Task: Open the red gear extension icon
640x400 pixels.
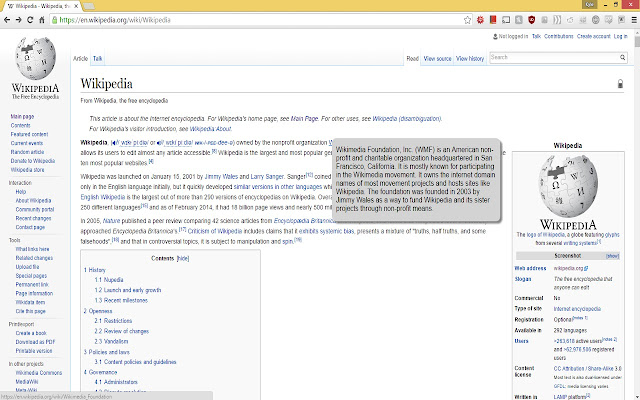Action: [x=480, y=20]
